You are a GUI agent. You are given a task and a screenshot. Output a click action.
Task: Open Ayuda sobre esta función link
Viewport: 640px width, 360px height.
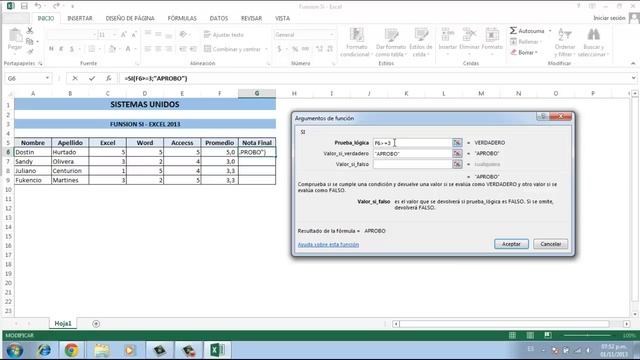click(x=328, y=244)
